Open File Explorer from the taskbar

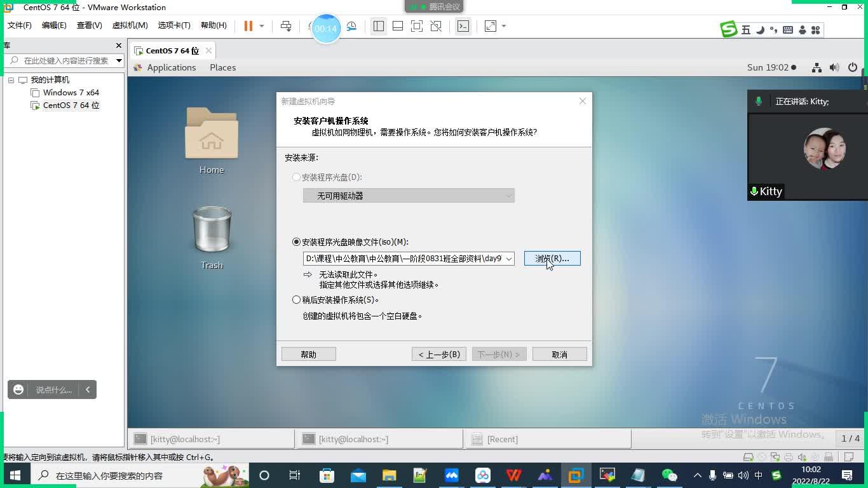pos(389,475)
